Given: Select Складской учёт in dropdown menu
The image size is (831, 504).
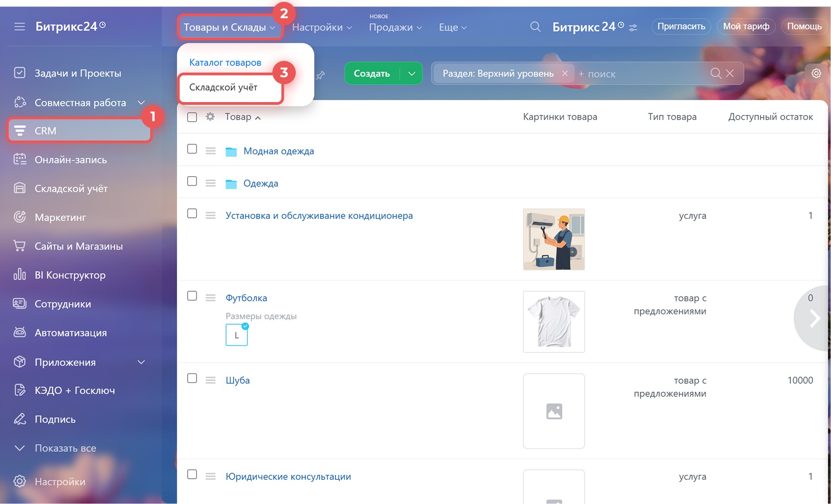Looking at the screenshot, I should click(x=223, y=87).
